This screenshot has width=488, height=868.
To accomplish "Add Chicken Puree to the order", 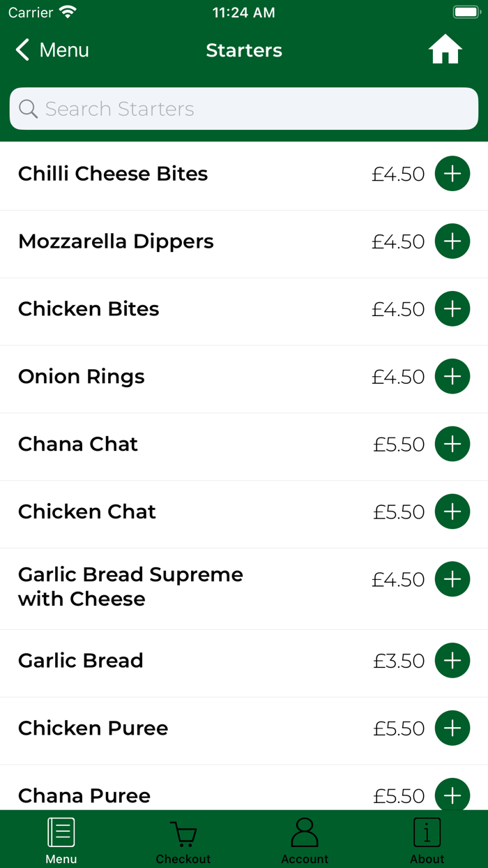I will (x=452, y=728).
